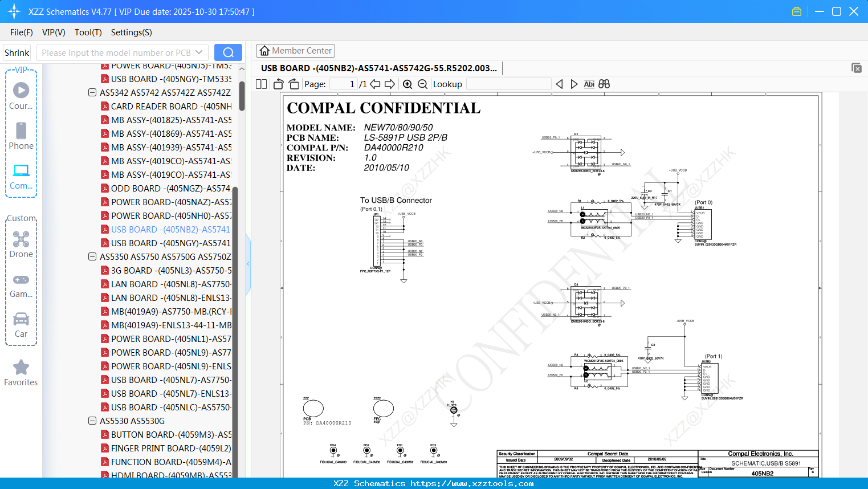This screenshot has width=868, height=489.
Task: Open LAN BOARD -(405NL8)-AS7750 file
Action: point(166,284)
